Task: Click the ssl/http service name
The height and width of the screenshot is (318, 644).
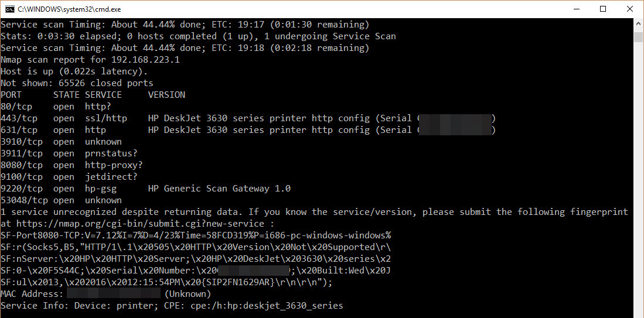Action: (106, 118)
